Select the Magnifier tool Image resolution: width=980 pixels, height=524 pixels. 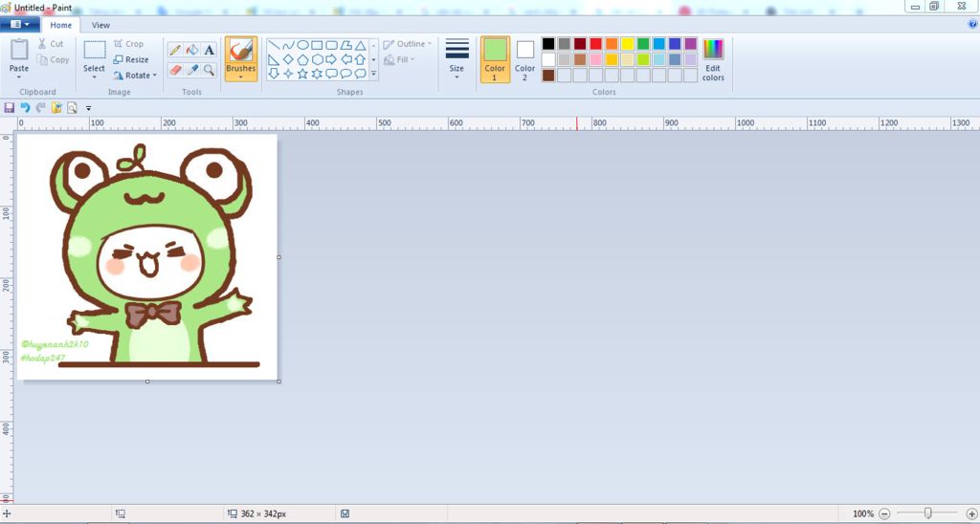pos(210,70)
